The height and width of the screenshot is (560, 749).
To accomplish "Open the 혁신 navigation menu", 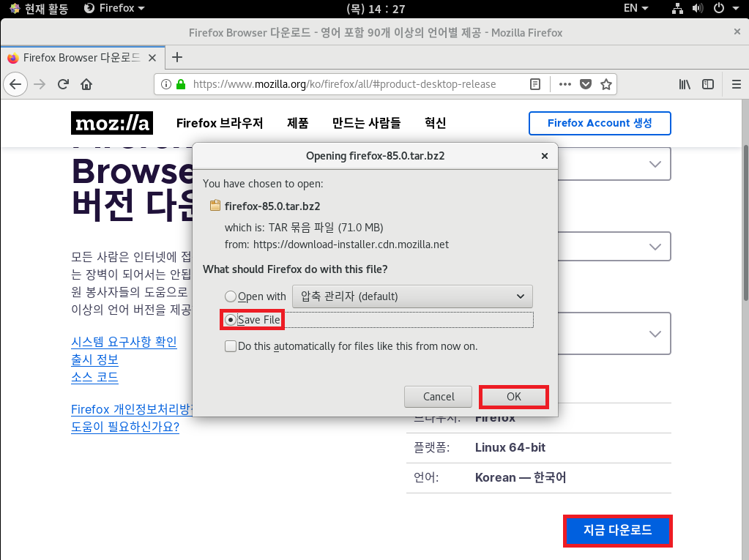I will (435, 123).
